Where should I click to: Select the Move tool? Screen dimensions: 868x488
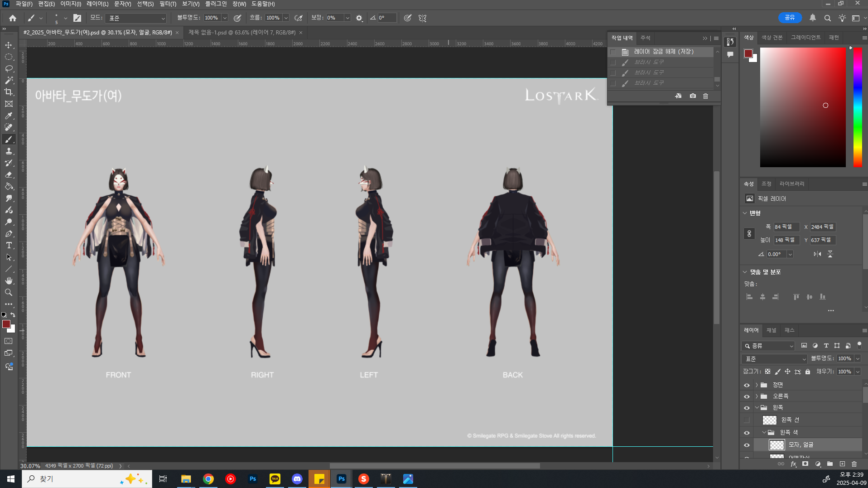coord(9,45)
